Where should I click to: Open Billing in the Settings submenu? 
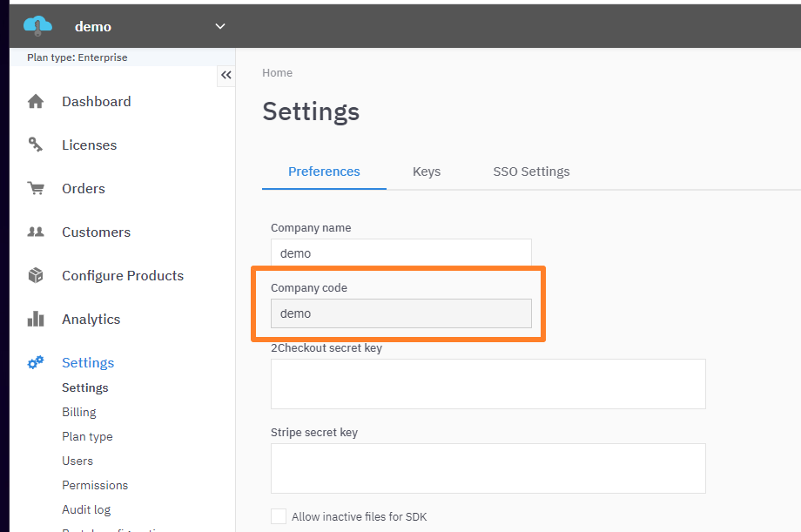pyautogui.click(x=79, y=412)
